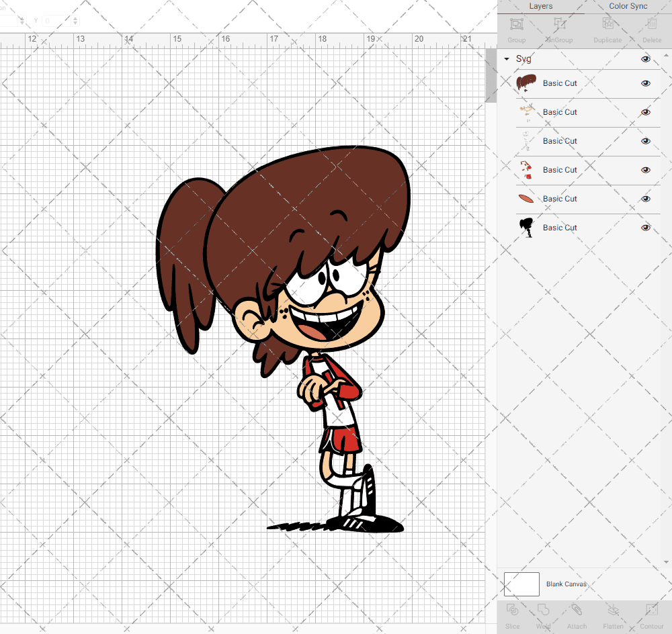The width and height of the screenshot is (672, 634).
Task: Click the Weld tool icon
Action: click(x=543, y=610)
